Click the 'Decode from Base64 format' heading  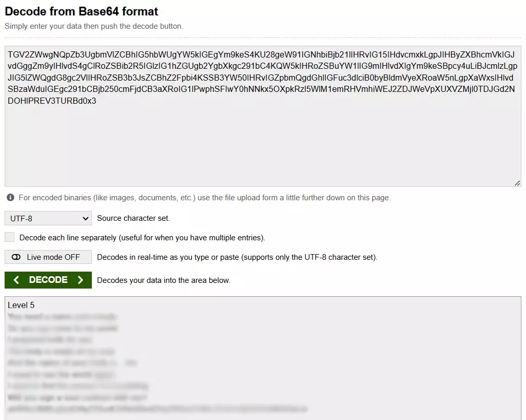tap(82, 11)
